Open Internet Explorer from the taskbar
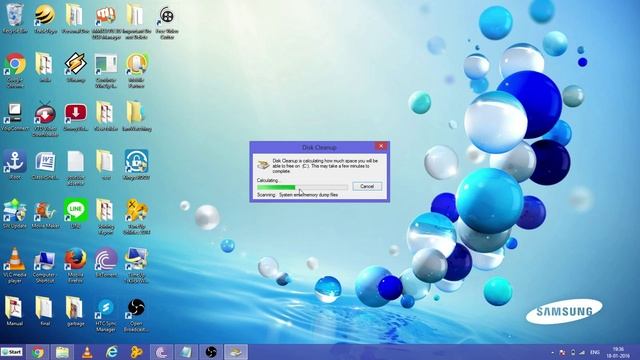Viewport: 640px width, 360px height. click(x=111, y=352)
